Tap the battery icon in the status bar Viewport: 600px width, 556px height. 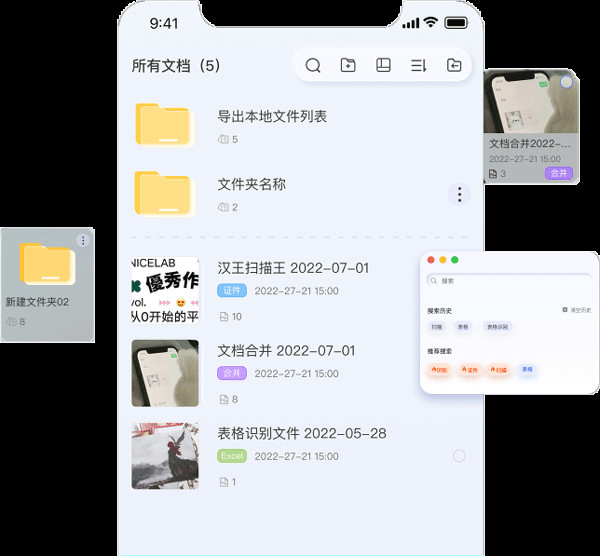point(456,23)
